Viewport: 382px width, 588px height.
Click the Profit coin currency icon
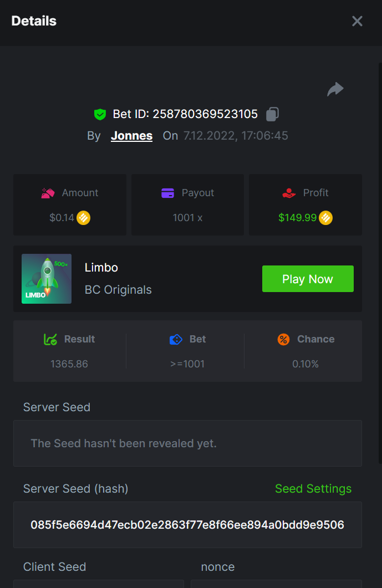pos(325,218)
